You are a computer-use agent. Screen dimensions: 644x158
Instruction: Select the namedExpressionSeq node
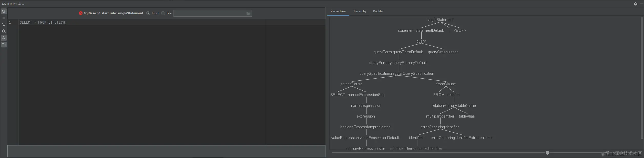coord(366,95)
